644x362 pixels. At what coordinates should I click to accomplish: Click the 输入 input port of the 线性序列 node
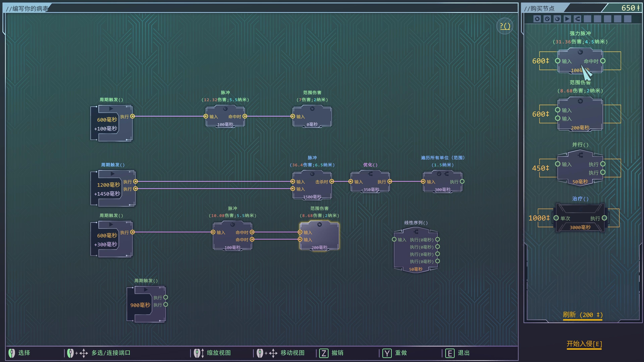click(x=394, y=239)
